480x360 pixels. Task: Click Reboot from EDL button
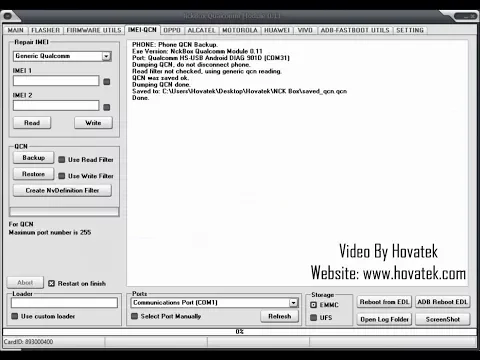(x=384, y=302)
